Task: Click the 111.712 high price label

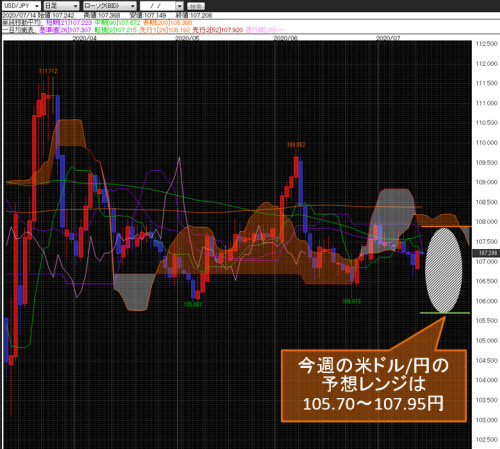Action: [48, 71]
